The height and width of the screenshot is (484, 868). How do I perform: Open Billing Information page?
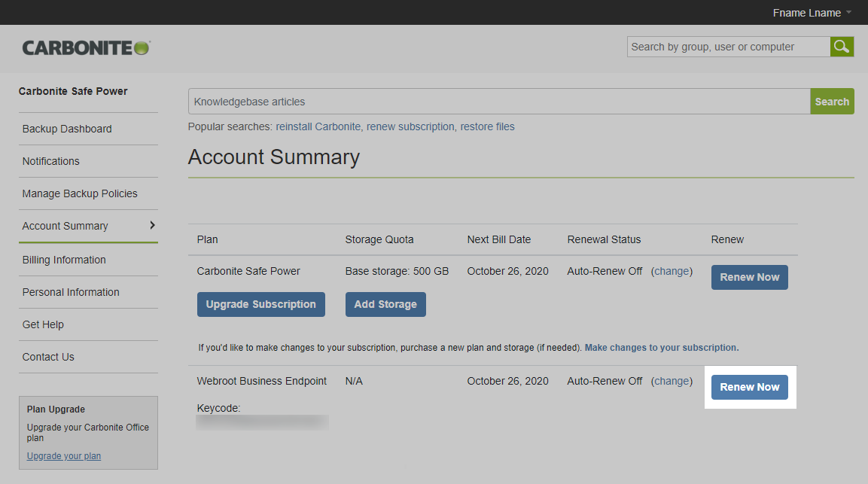(64, 260)
